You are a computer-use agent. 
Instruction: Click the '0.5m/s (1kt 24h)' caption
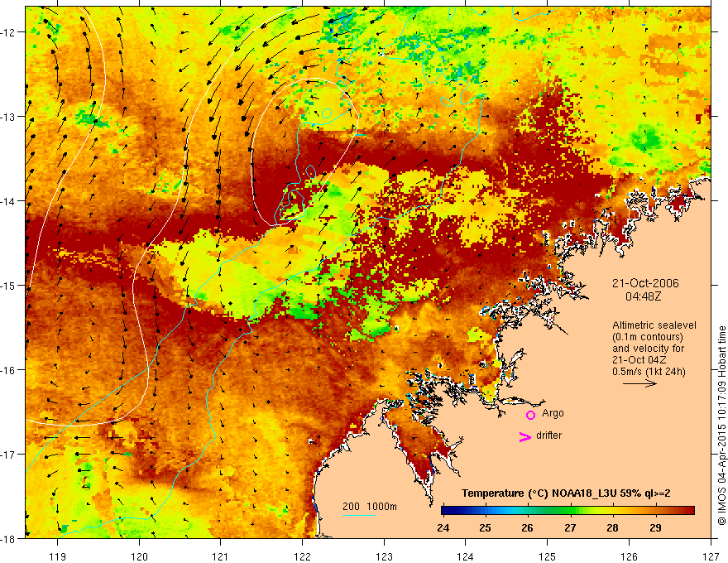649,372
